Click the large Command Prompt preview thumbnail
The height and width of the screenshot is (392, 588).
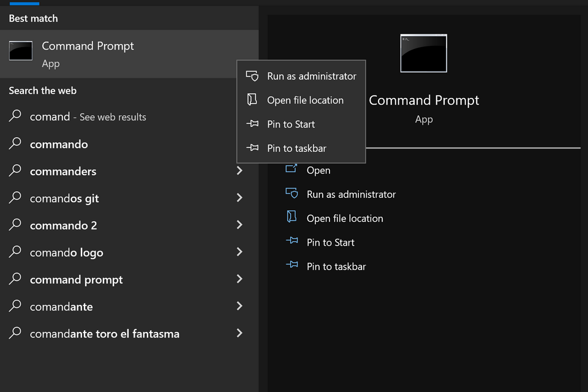[423, 53]
